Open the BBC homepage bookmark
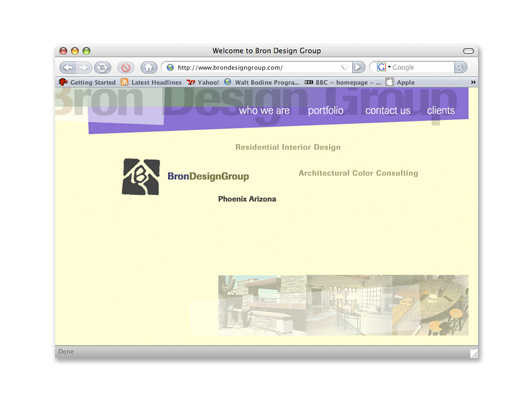 343,82
